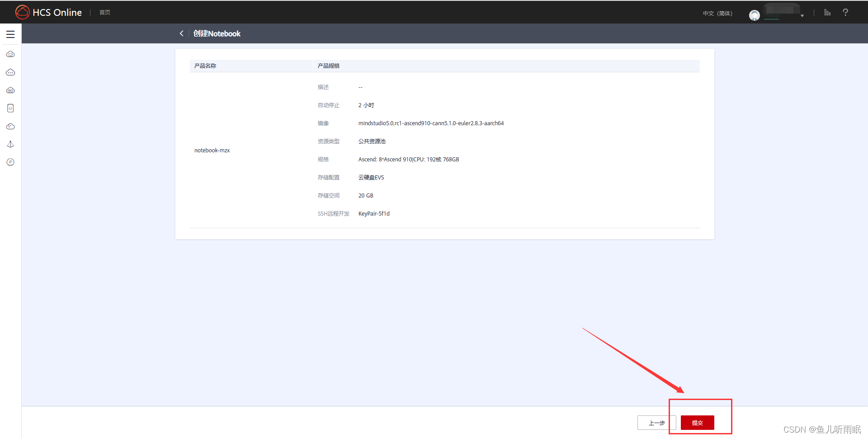Open the cloud sync sidebar icon
The height and width of the screenshot is (438, 868).
(x=10, y=126)
